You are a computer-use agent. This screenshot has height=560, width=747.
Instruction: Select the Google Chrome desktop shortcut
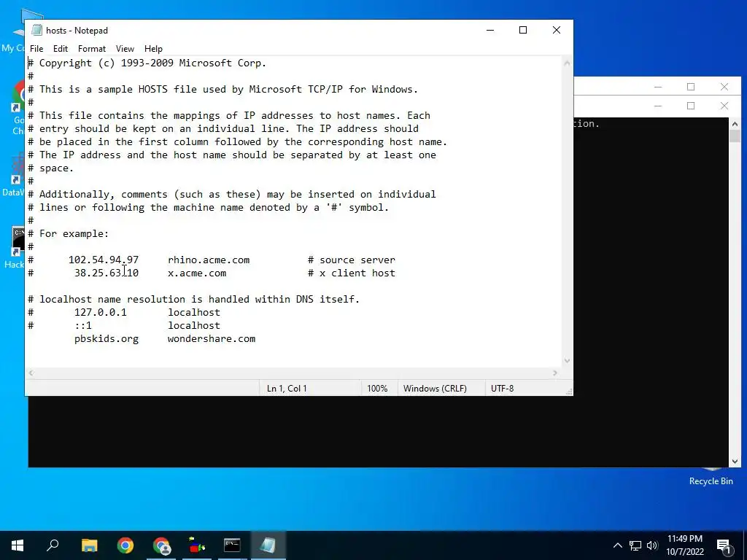(18, 108)
